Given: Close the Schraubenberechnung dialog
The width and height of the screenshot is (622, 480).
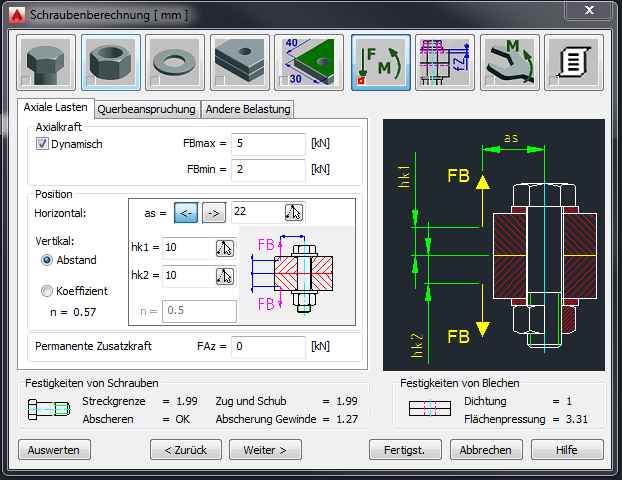Looking at the screenshot, I should (x=589, y=10).
